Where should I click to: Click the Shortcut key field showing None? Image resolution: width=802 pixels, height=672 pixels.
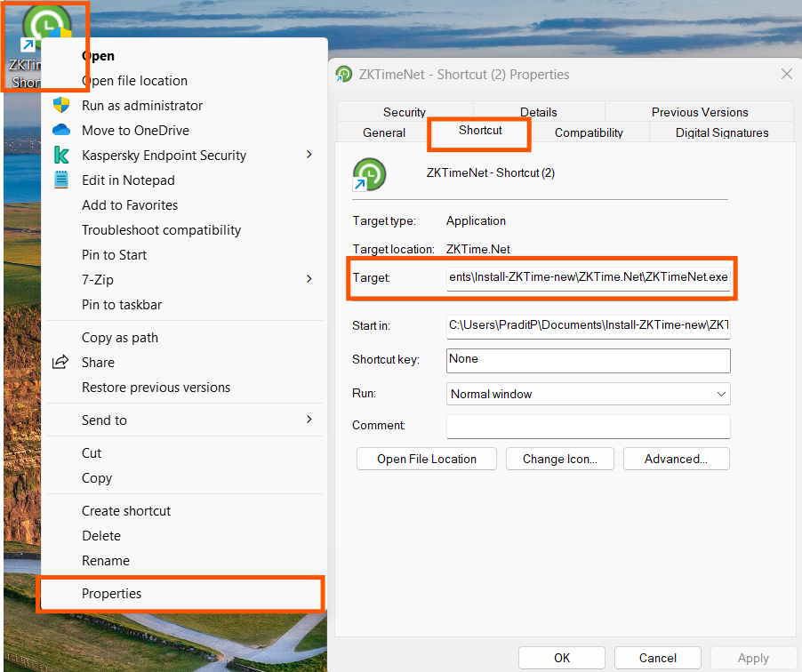(x=589, y=361)
